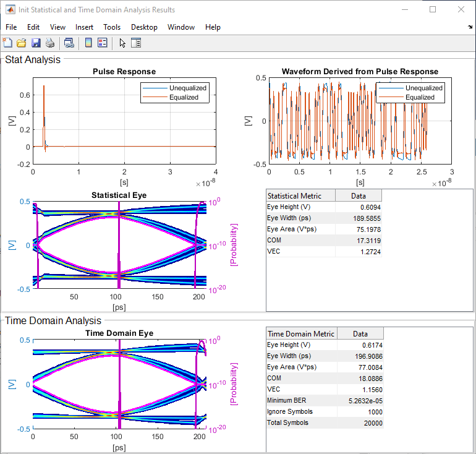Viewport: 476px width, 454px height.
Task: Expand the Desktop menu
Action: pyautogui.click(x=144, y=27)
